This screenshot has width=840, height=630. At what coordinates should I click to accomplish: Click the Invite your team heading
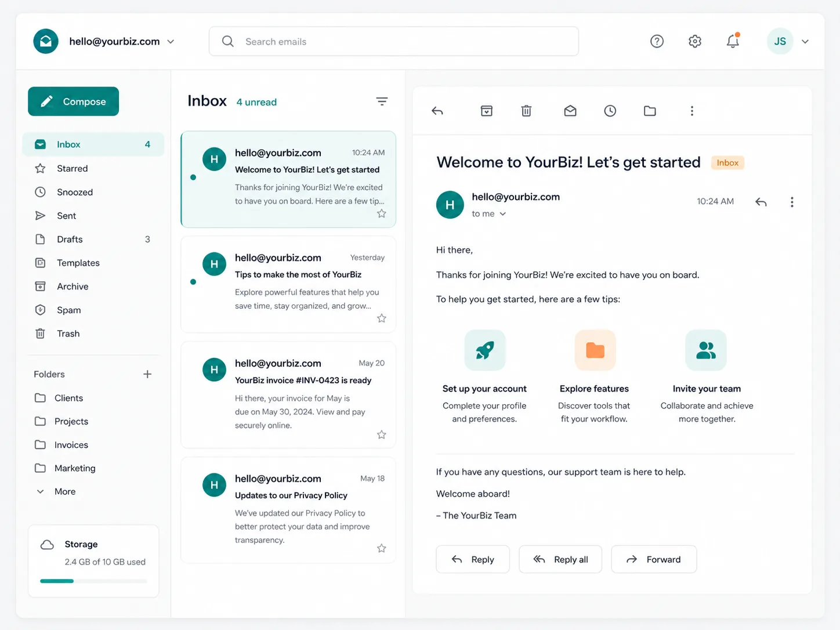(x=707, y=389)
